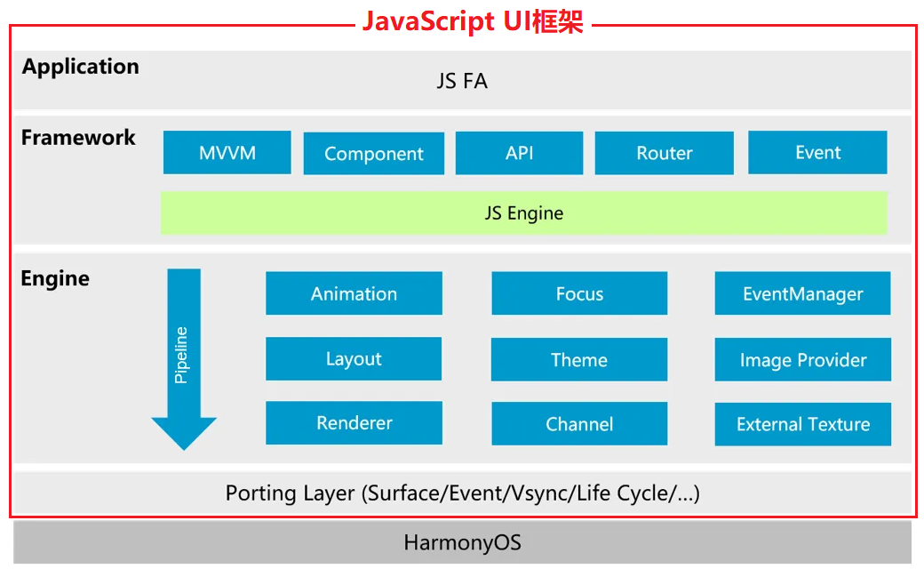Select the Channel block
This screenshot has height=569, width=924.
(579, 424)
